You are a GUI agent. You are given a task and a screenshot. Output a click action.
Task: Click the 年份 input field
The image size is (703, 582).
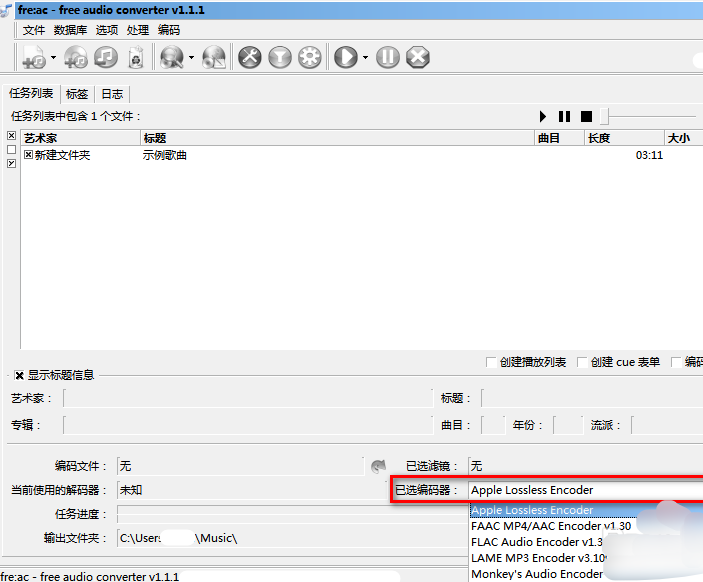point(568,425)
